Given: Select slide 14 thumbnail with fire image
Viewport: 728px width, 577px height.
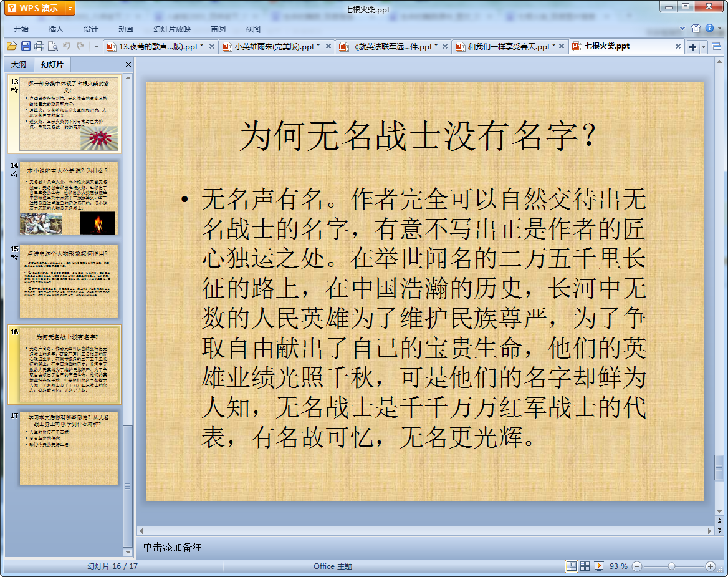Looking at the screenshot, I should pyautogui.click(x=69, y=198).
